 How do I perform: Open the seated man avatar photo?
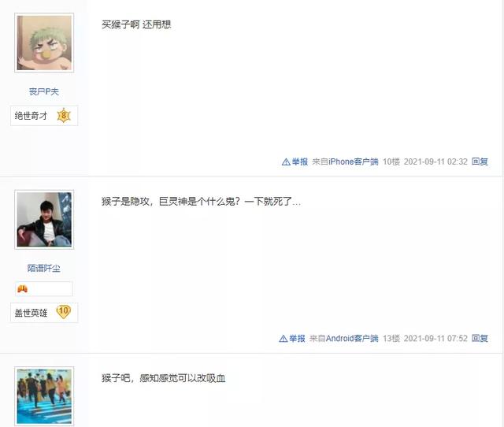[x=44, y=220]
